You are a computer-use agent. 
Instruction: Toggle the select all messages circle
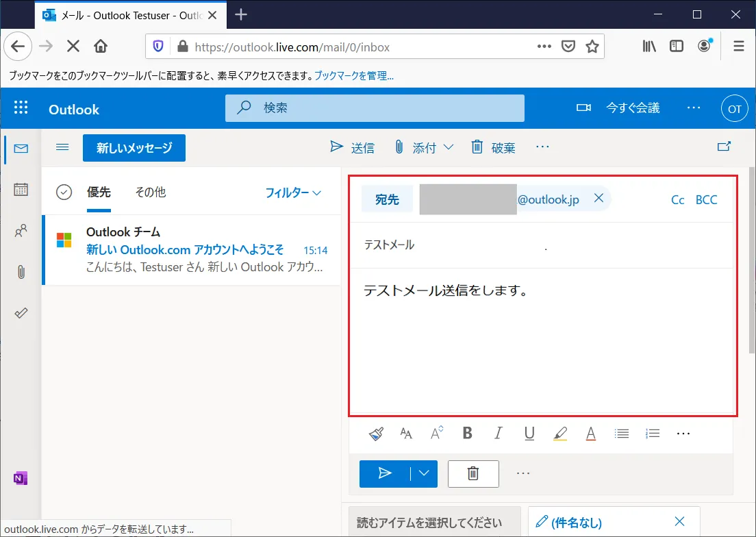64,192
